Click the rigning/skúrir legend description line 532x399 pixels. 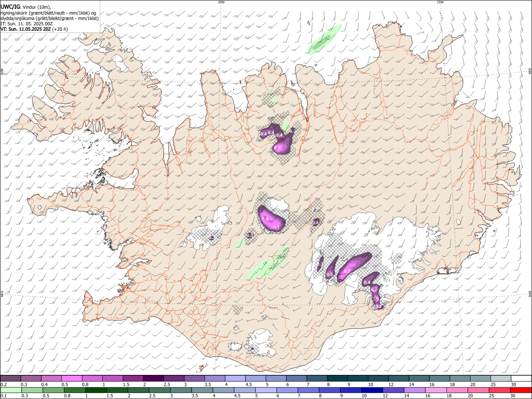48,13
